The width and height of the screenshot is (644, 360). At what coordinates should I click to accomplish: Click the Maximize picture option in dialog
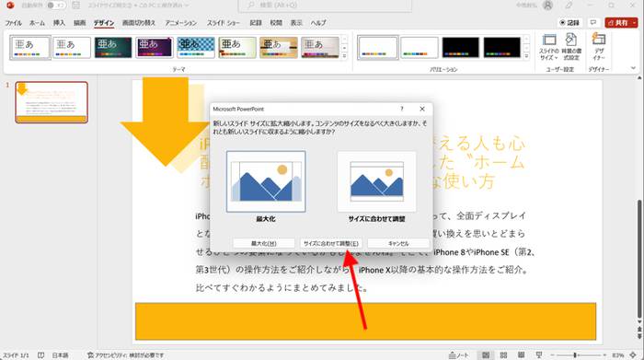(x=266, y=181)
